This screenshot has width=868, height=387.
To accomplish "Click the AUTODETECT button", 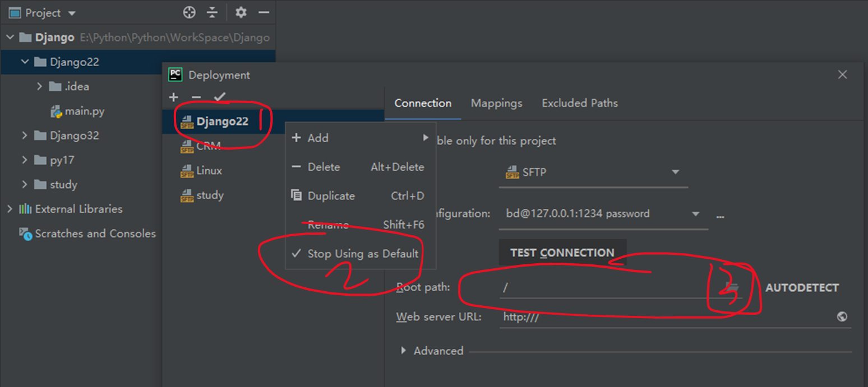I will pos(802,288).
